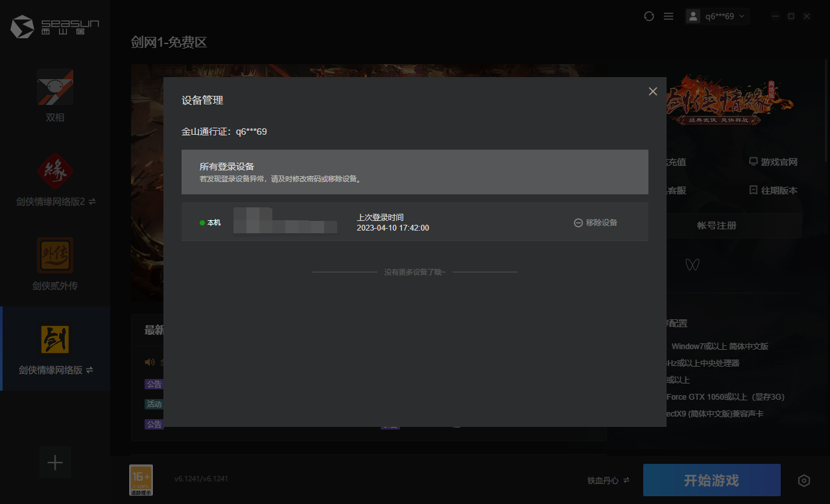Click the blurred device name in the 本机 row
The height and width of the screenshot is (504, 830).
point(285,220)
